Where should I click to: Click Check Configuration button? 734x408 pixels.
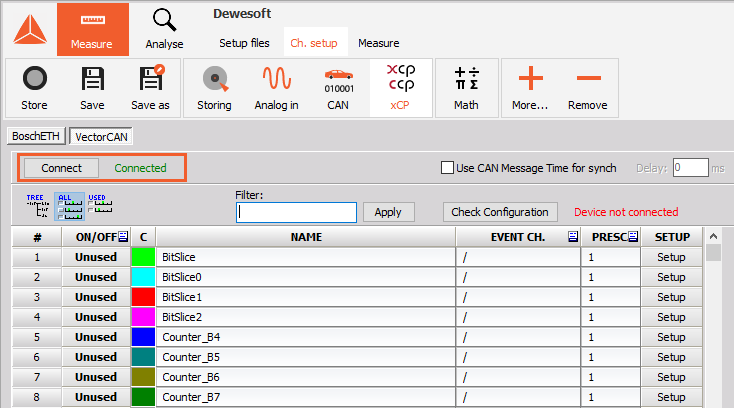pyautogui.click(x=500, y=212)
